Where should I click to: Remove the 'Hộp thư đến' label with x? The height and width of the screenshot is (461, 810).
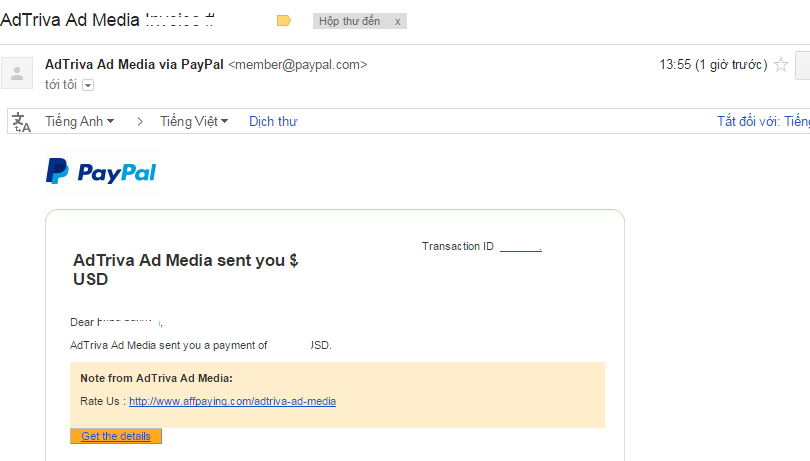pos(398,21)
